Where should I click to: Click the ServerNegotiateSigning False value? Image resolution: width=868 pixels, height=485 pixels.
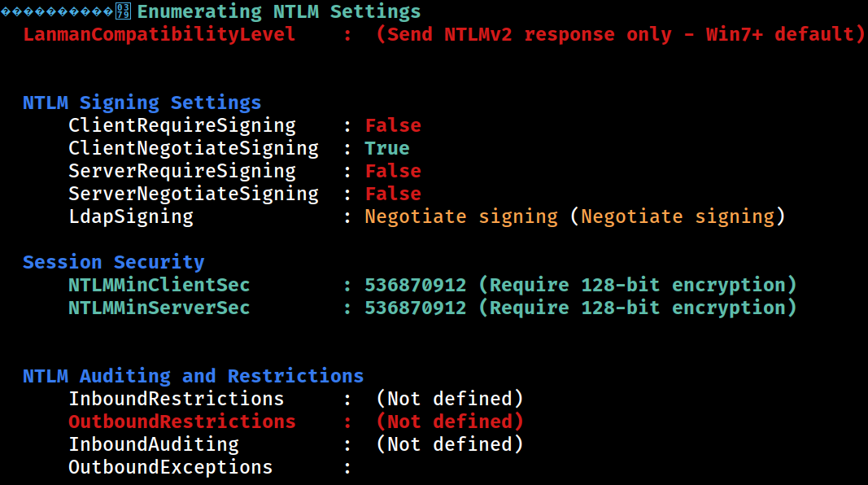coord(393,194)
